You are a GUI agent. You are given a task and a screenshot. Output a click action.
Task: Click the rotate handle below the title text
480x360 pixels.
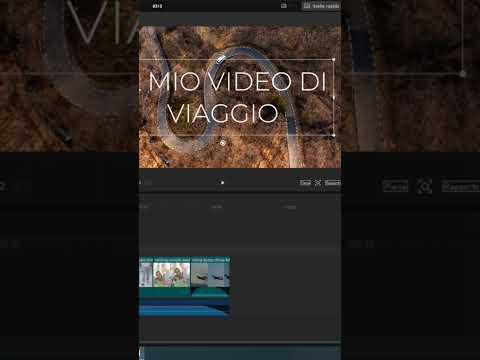click(x=223, y=143)
